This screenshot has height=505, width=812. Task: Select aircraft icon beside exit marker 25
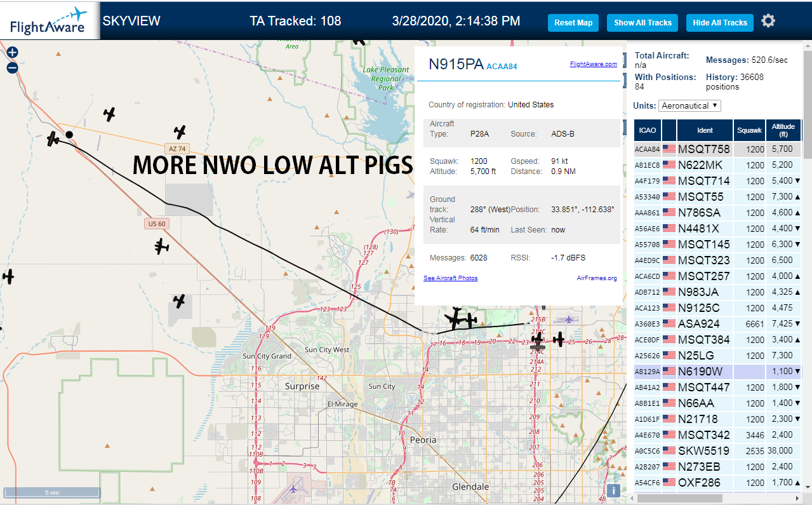click(x=559, y=340)
